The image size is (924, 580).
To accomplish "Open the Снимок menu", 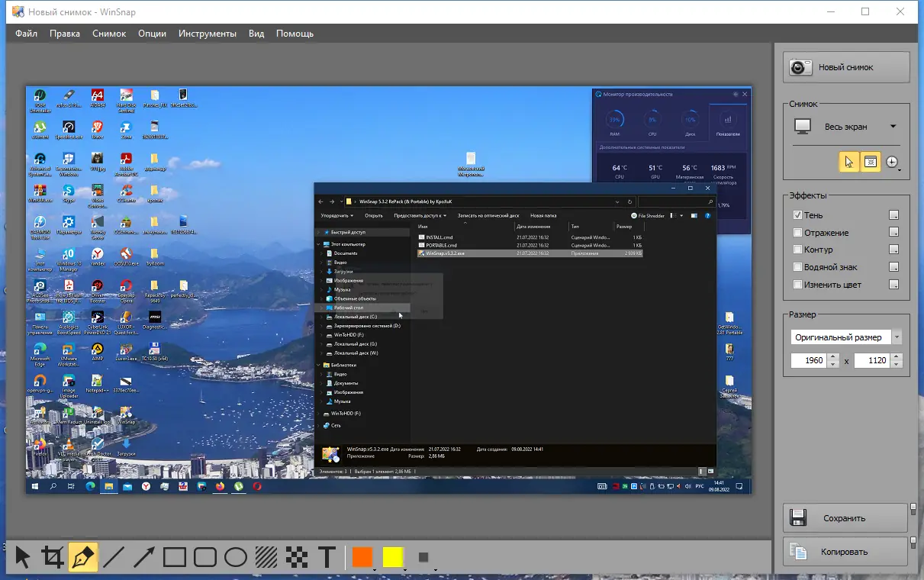I will (109, 34).
